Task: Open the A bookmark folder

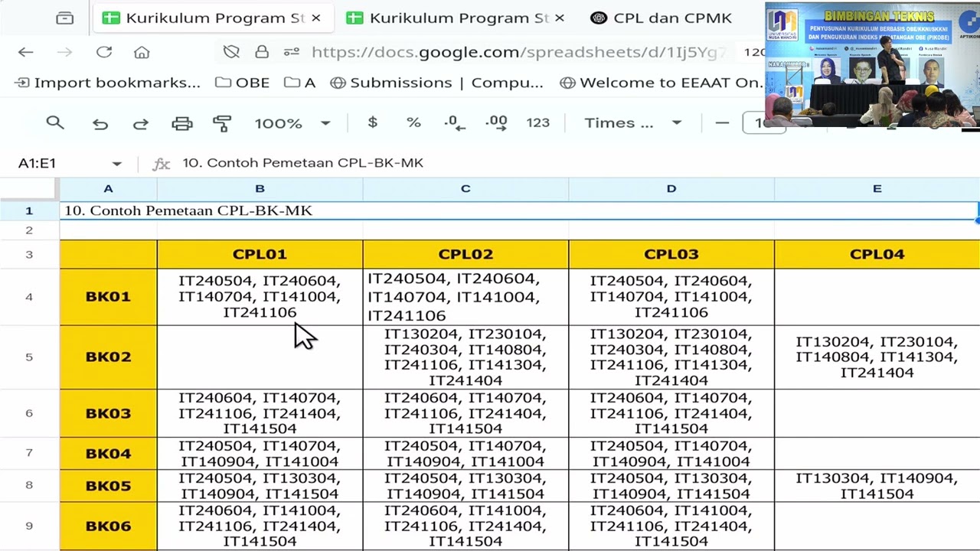Action: 299,83
